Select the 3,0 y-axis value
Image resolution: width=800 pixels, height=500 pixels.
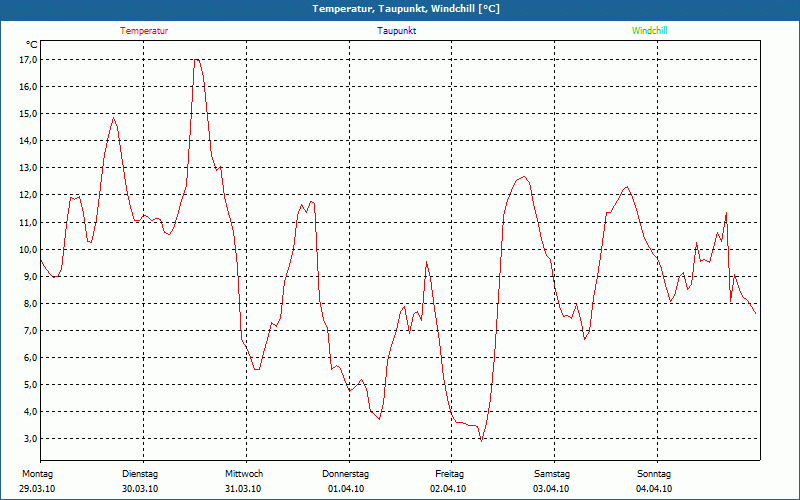(31, 439)
